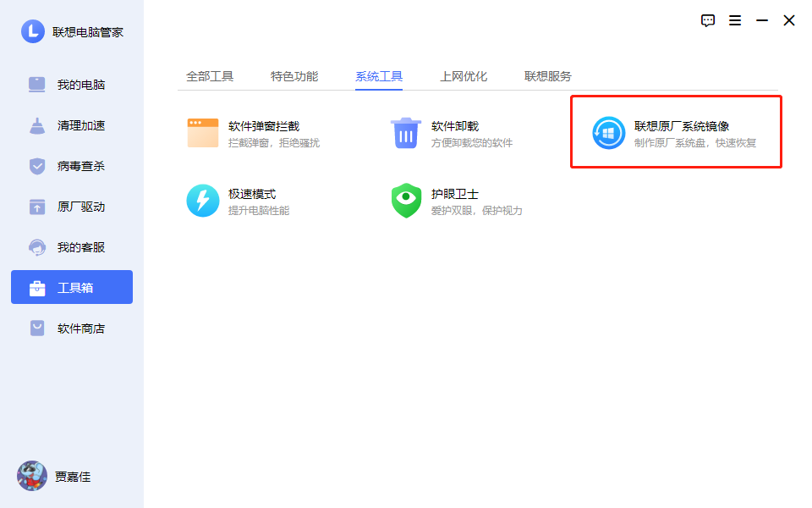The image size is (812, 508).
Task: Click the description 爱护双眼，保护视力
Action: point(476,211)
